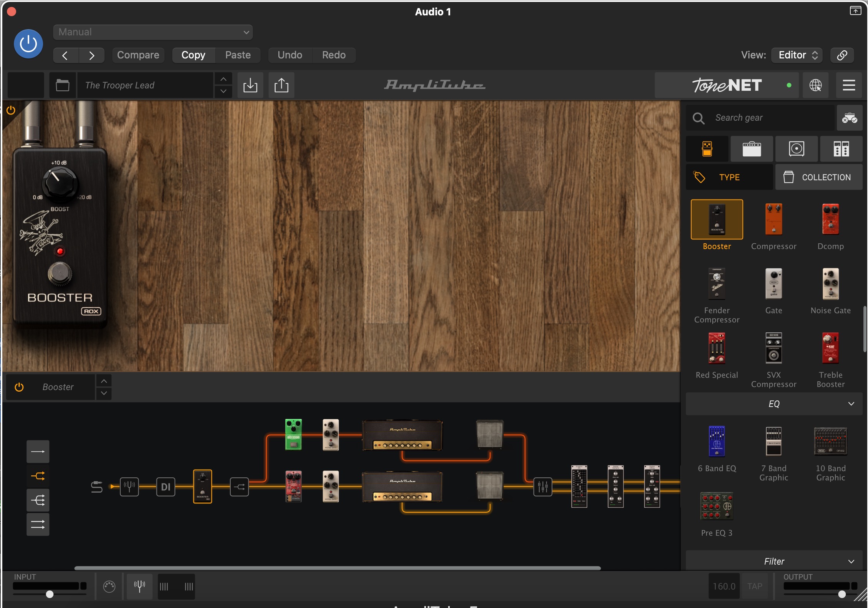Click the Copy button
The height and width of the screenshot is (608, 868).
coord(193,55)
